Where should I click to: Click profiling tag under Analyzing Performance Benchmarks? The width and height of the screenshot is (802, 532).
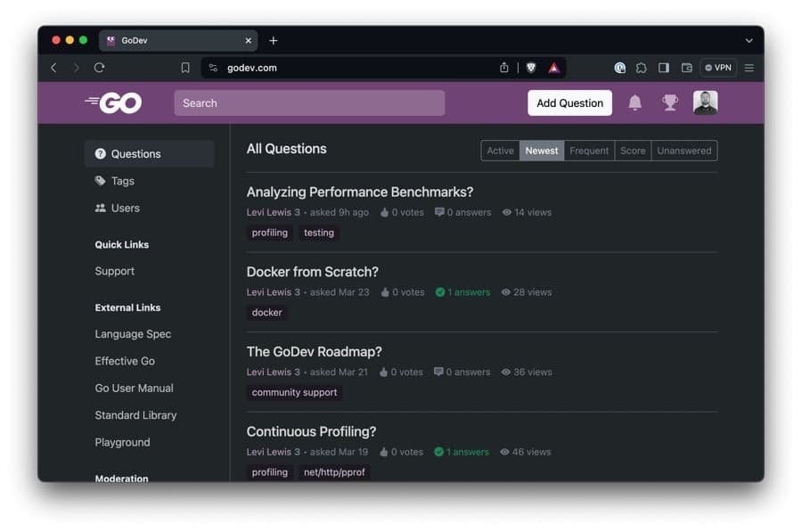click(269, 233)
